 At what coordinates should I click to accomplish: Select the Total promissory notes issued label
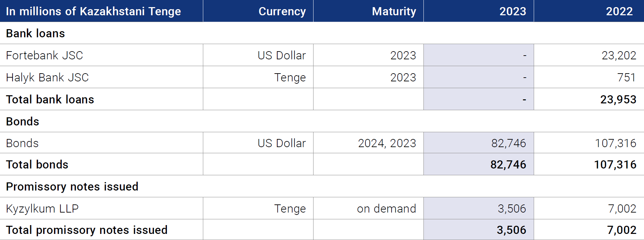[x=87, y=230]
